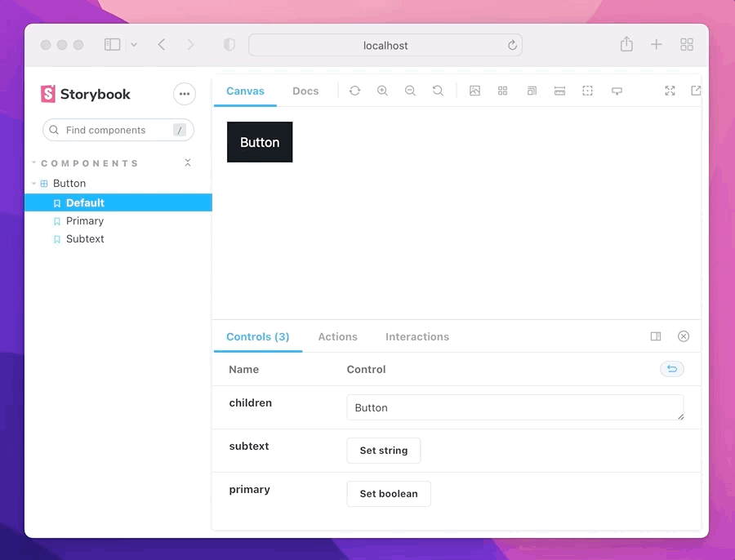This screenshot has width=735, height=560.
Task: Open a new browser tab
Action: [657, 45]
